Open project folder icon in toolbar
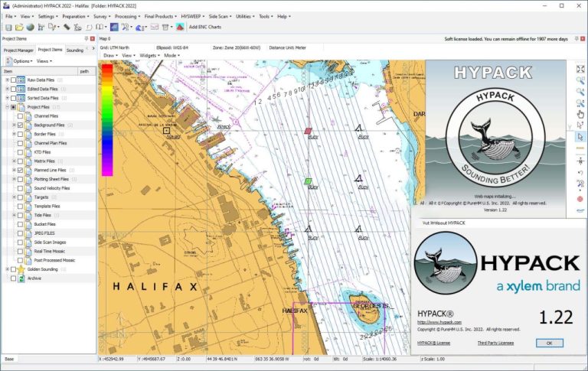The width and height of the screenshot is (588, 371). pyautogui.click(x=19, y=27)
